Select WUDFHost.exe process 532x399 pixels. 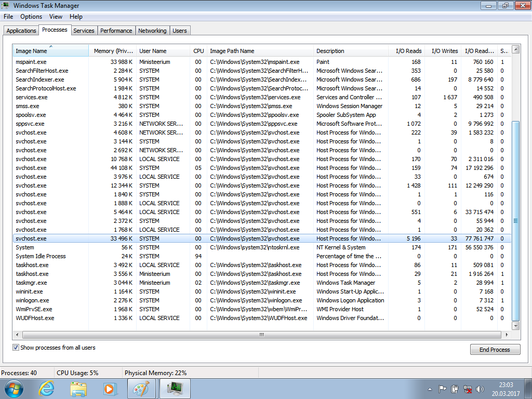coord(262,318)
